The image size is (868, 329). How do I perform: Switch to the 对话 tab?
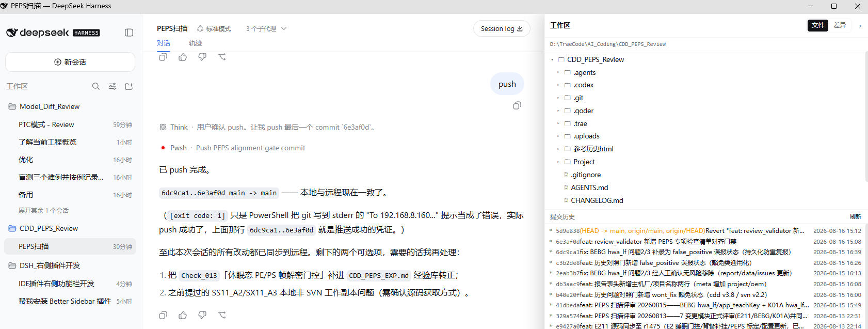click(x=164, y=43)
